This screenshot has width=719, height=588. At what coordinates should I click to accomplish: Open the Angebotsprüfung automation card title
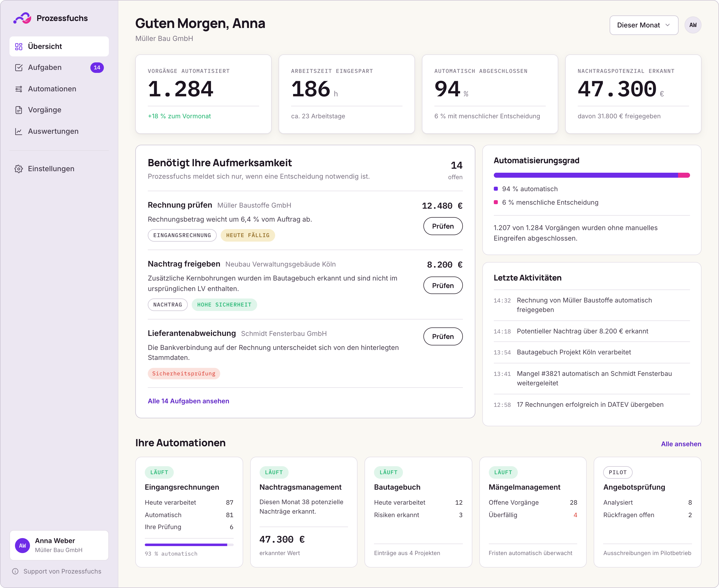[634, 487]
